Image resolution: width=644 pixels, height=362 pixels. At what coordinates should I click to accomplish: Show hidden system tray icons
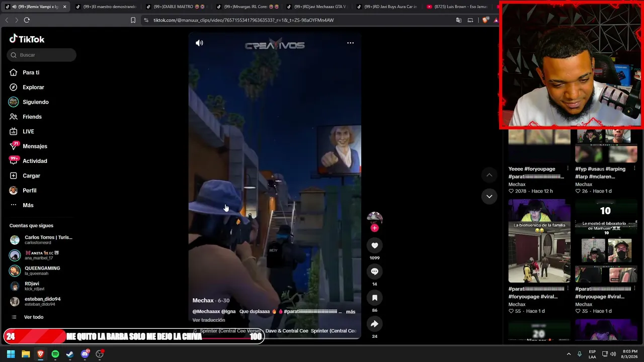point(569,354)
